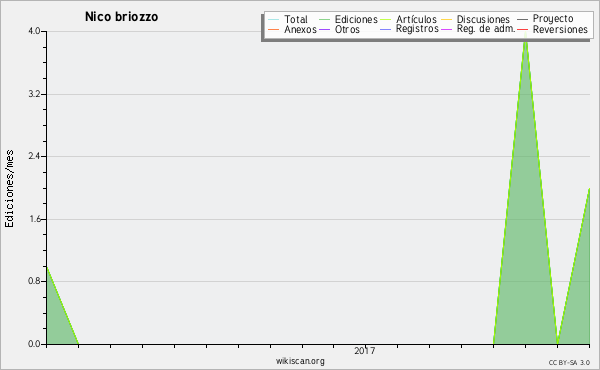The image size is (600, 370).
Task: Click the 1.6 y-axis value
Action: [x=34, y=219]
